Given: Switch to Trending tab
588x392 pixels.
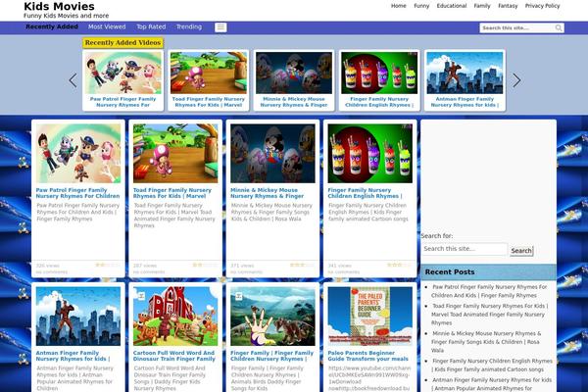Looking at the screenshot, I should point(189,27).
